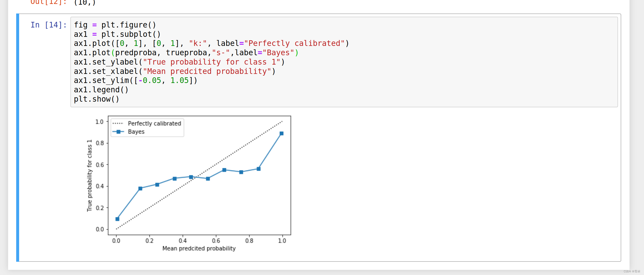Image resolution: width=644 pixels, height=275 pixels.
Task: Click the Out[12] output prompt label
Action: tap(49, 2)
